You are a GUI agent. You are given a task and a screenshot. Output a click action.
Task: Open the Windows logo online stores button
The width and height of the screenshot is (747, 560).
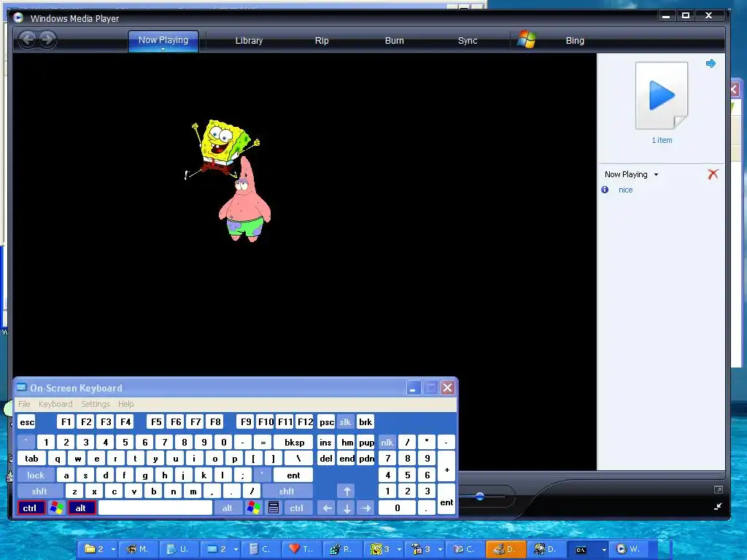527,39
